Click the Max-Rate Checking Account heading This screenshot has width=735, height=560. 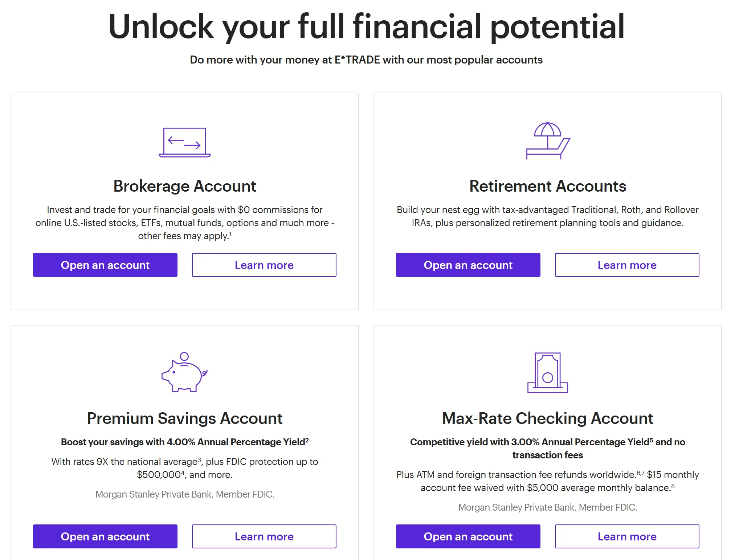(548, 418)
